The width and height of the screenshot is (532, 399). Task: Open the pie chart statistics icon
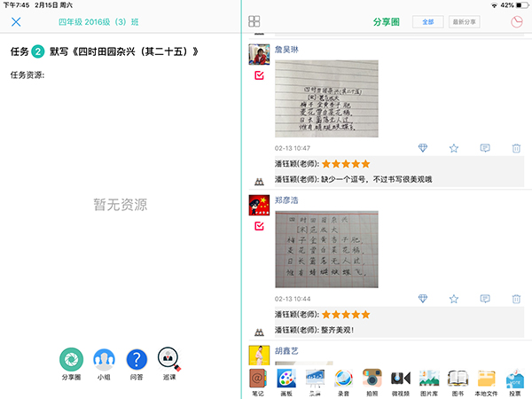pyautogui.click(x=517, y=21)
